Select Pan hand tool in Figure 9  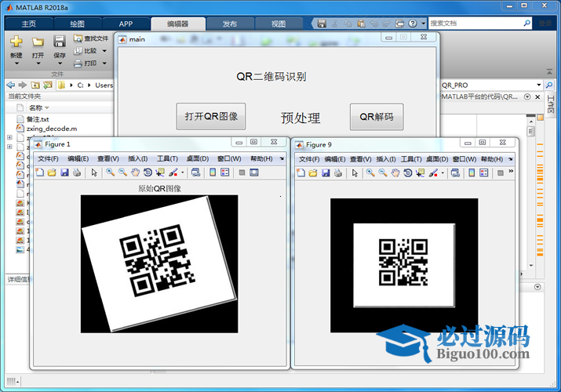point(395,173)
